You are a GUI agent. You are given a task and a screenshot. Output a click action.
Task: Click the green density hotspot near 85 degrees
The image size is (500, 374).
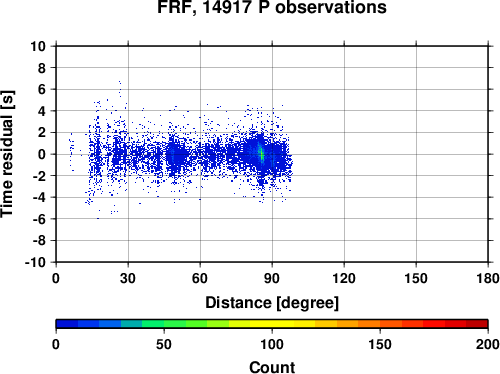click(x=261, y=154)
